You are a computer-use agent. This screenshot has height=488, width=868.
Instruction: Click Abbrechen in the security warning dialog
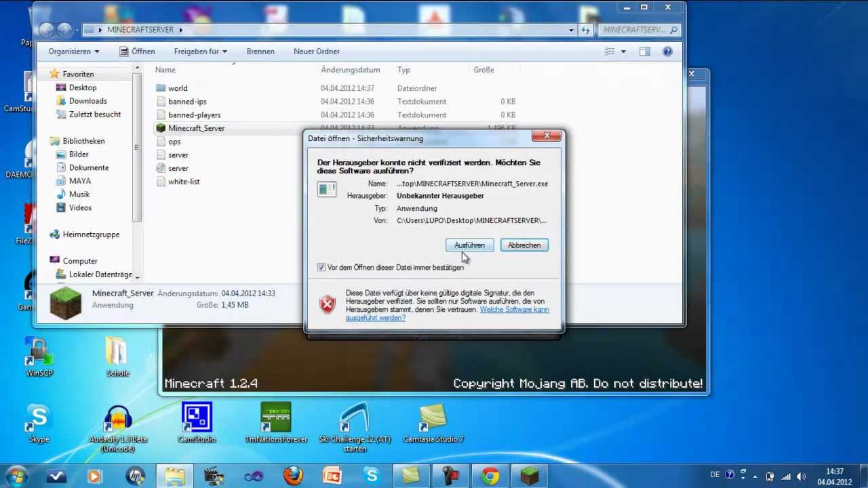[524, 245]
